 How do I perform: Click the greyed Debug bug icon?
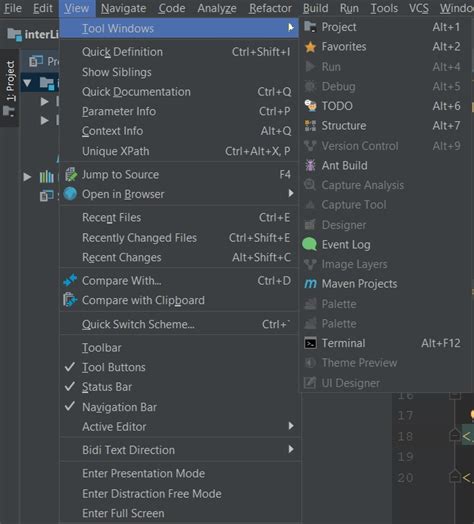coord(310,86)
